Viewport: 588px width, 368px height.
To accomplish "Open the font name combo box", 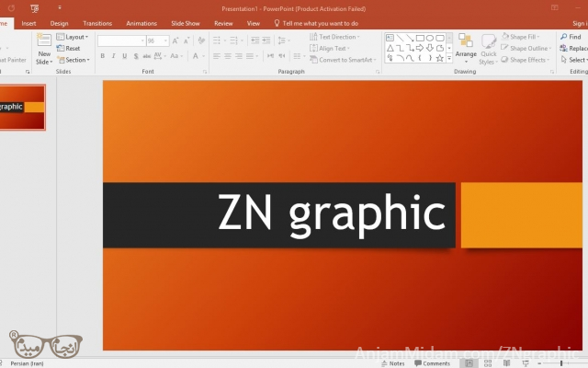I will tap(121, 40).
